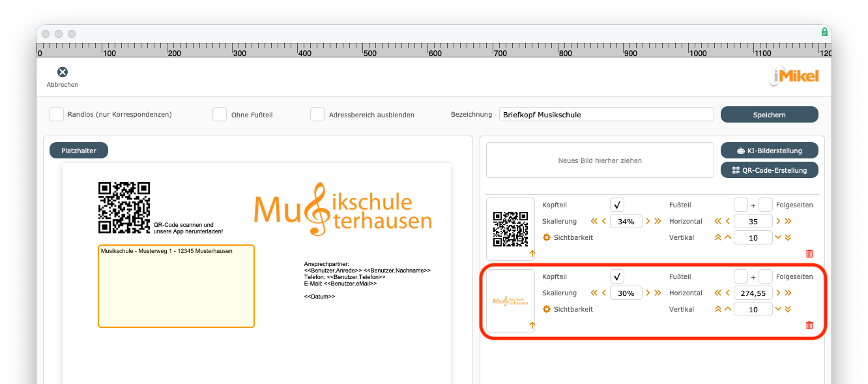This screenshot has height=384, width=868.
Task: Click double-left scaling arrow in QR row
Action: point(594,221)
